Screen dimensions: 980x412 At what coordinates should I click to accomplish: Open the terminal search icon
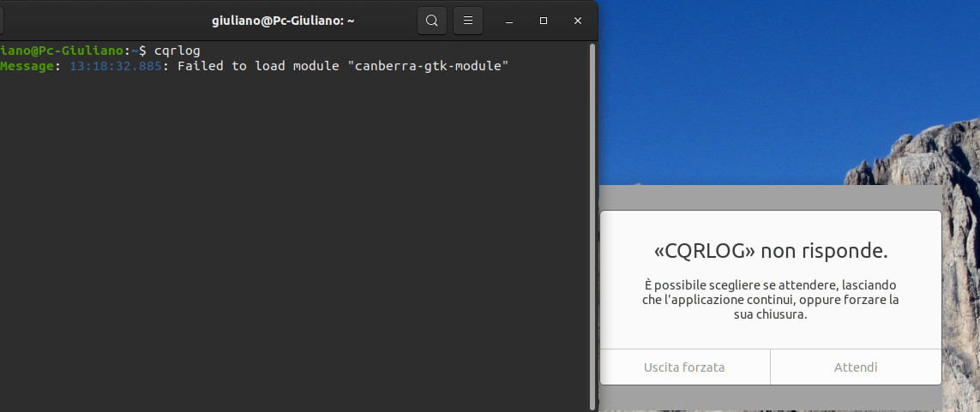pos(432,21)
